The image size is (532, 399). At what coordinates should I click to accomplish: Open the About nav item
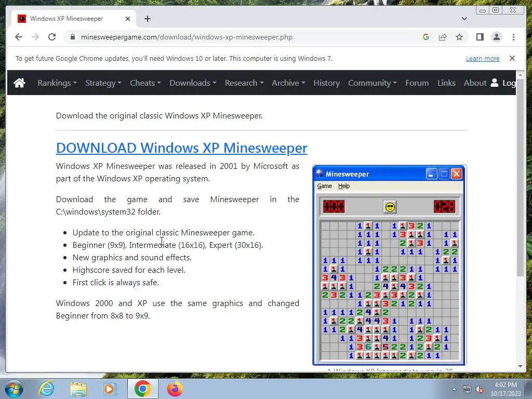coord(475,83)
